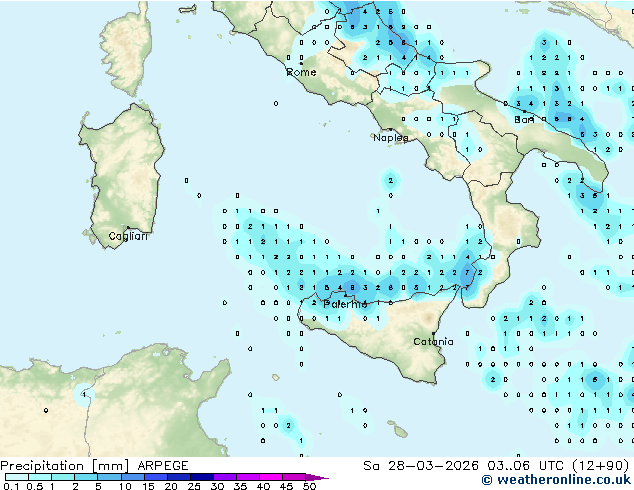Click the legend value '0.5'

(35, 486)
